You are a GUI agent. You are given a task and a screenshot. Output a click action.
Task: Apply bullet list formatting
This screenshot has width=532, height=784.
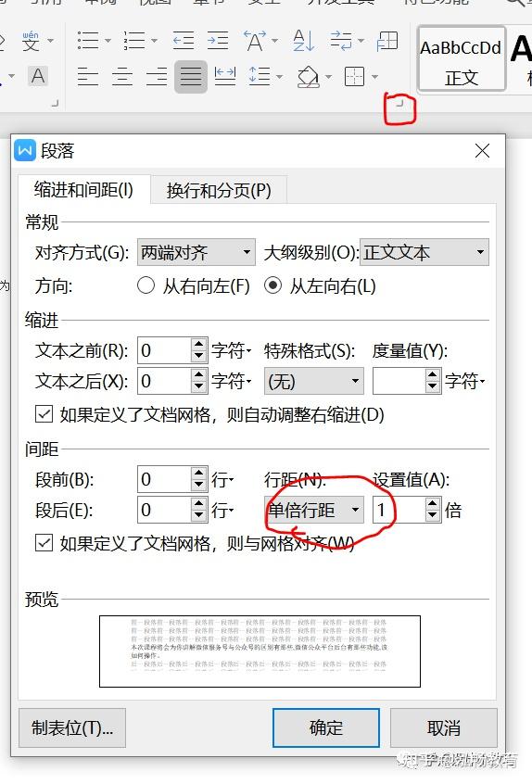pyautogui.click(x=88, y=41)
